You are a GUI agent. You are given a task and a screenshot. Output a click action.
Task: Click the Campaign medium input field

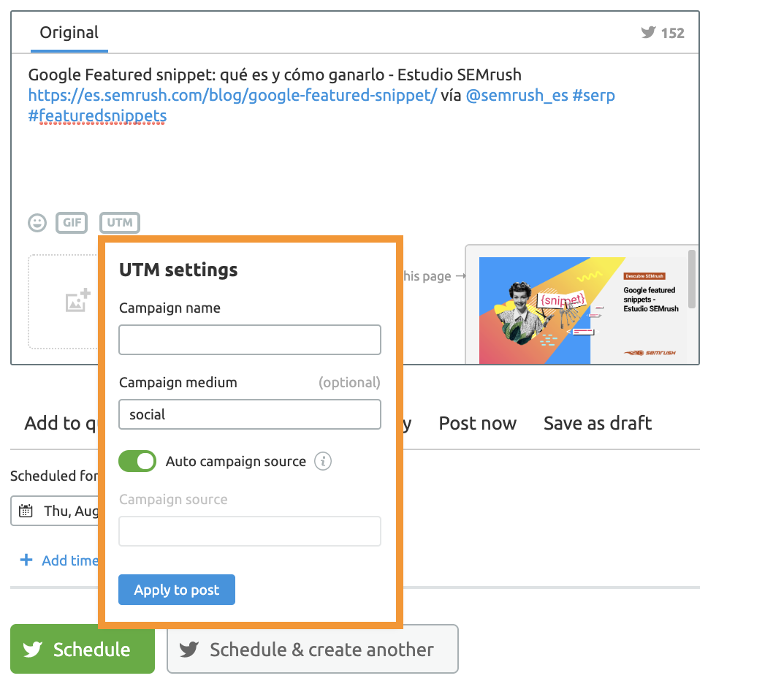(250, 414)
